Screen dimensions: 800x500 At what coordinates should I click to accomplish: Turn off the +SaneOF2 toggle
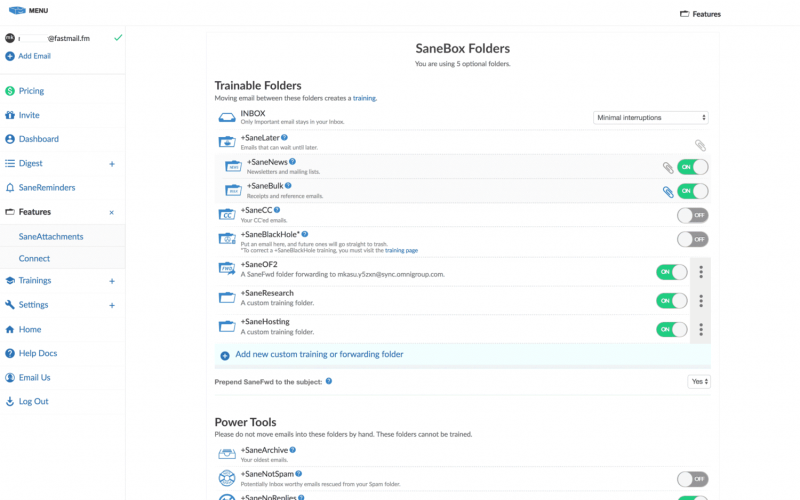tap(671, 272)
